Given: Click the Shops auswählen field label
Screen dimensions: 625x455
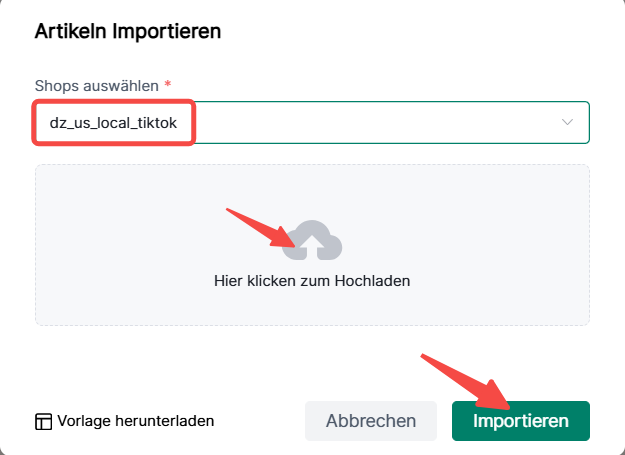Looking at the screenshot, I should coord(96,86).
